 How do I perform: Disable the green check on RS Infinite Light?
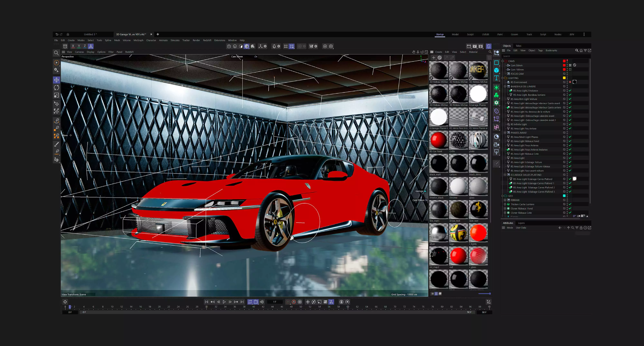[570, 124]
